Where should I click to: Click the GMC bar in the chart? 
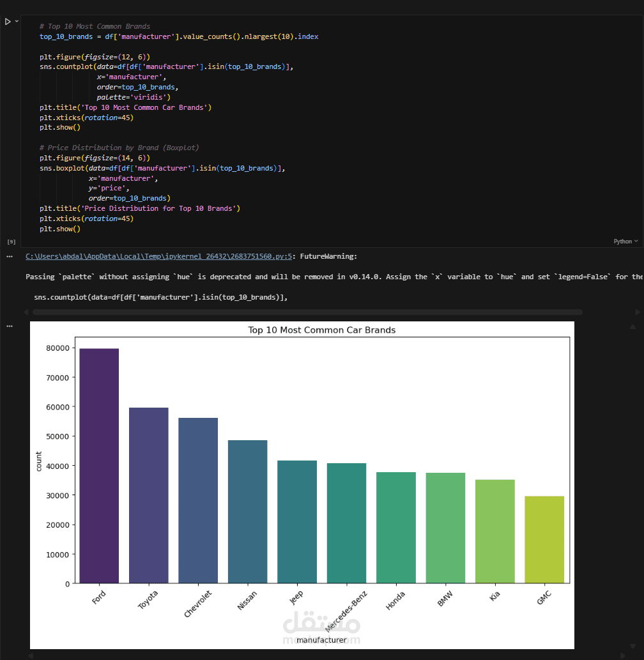point(544,540)
